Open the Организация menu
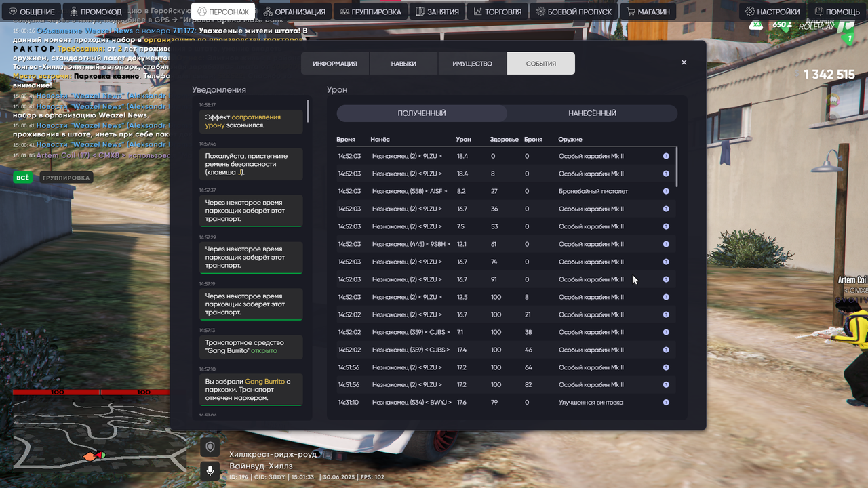 (294, 12)
